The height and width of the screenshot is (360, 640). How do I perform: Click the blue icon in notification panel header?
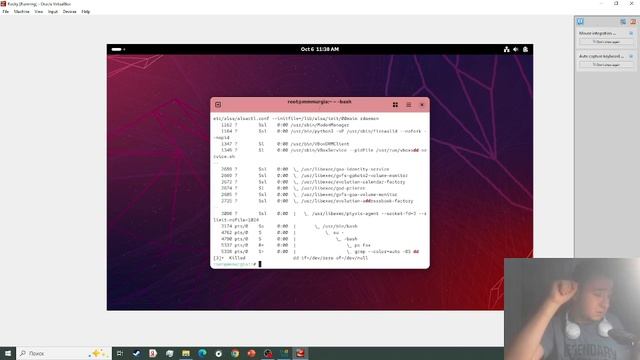click(x=623, y=22)
